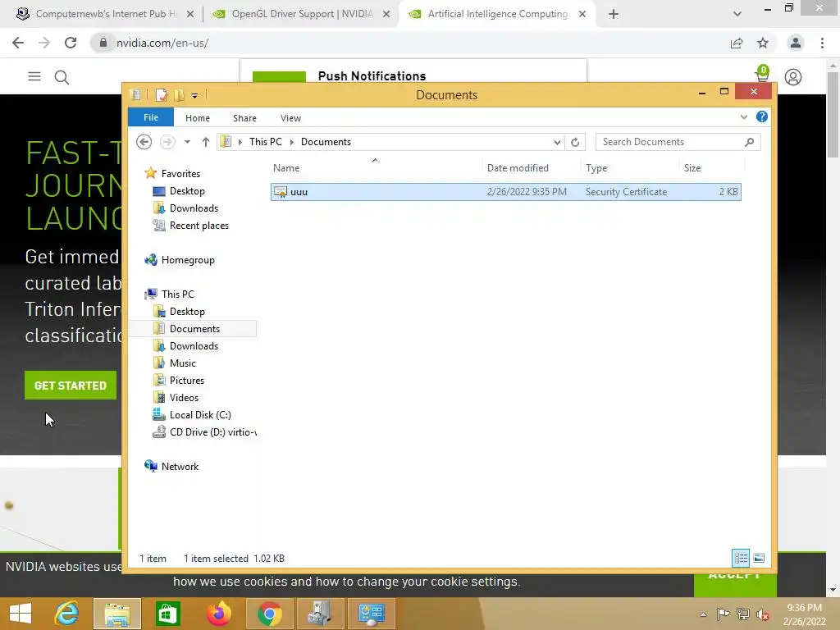This screenshot has height=630, width=840.
Task: Click the GET STARTED button
Action: tap(71, 386)
